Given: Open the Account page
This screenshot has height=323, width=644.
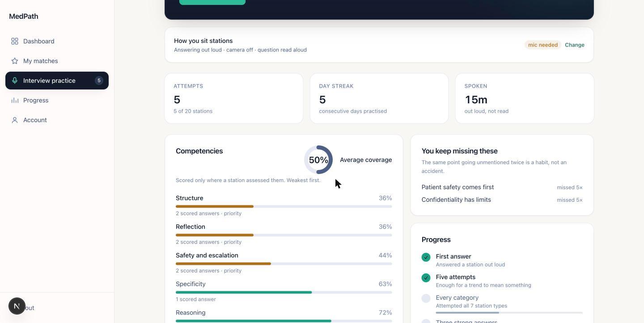Looking at the screenshot, I should pos(57,120).
